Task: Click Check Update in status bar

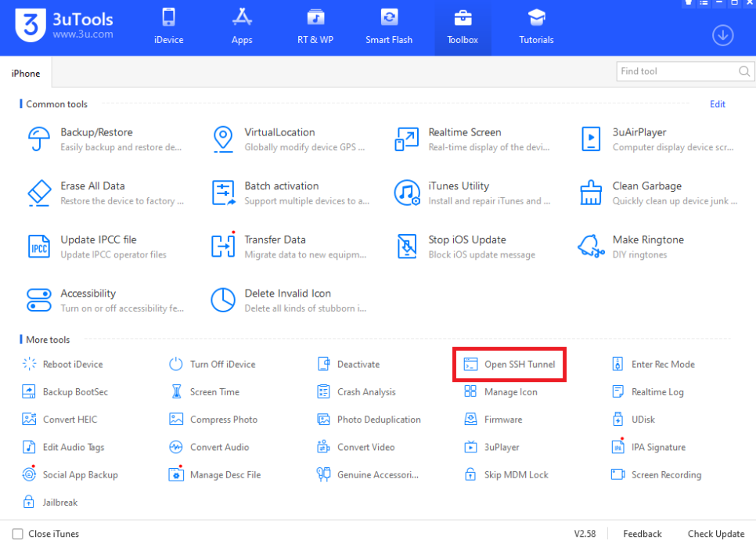Action: [x=716, y=534]
